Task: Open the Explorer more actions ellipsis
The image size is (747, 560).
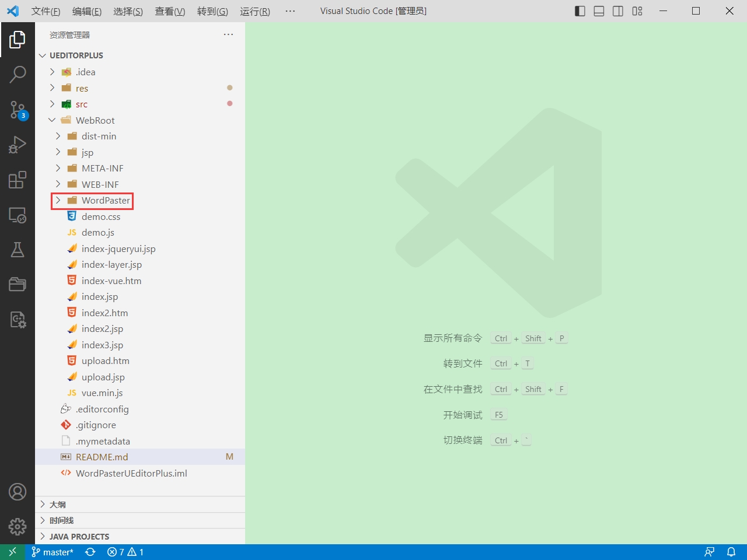Action: pos(228,35)
